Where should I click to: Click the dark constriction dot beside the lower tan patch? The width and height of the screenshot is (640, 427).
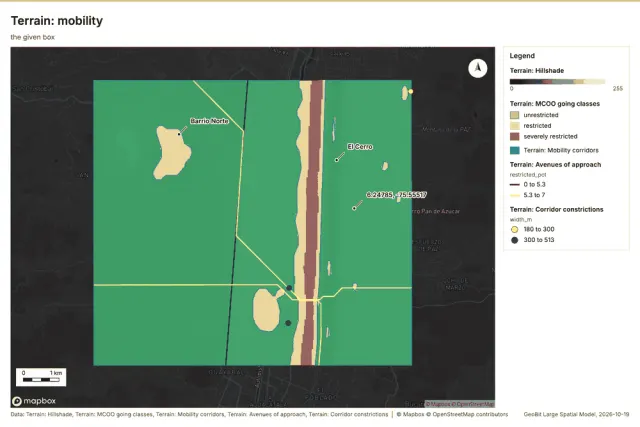click(288, 323)
